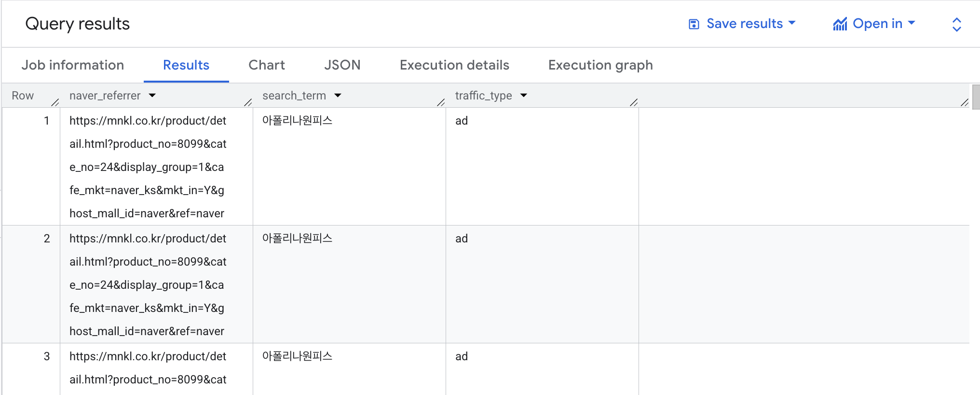
Task: Click the traffic_type column resize handle
Action: 634,102
